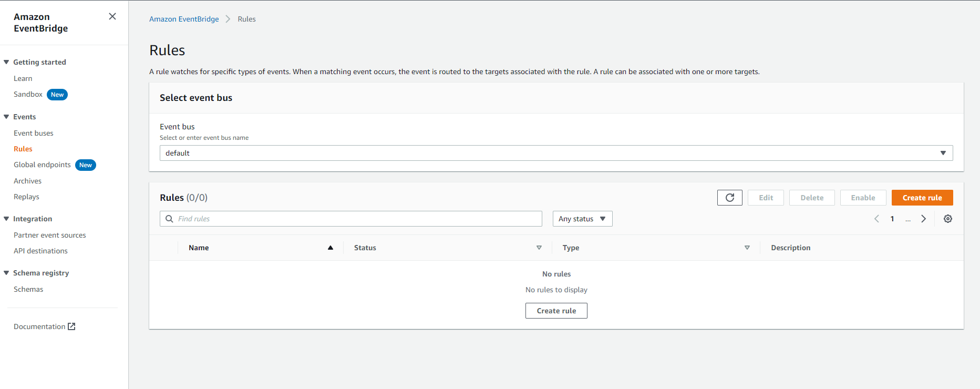Collapse the Schema registry section

pos(6,273)
